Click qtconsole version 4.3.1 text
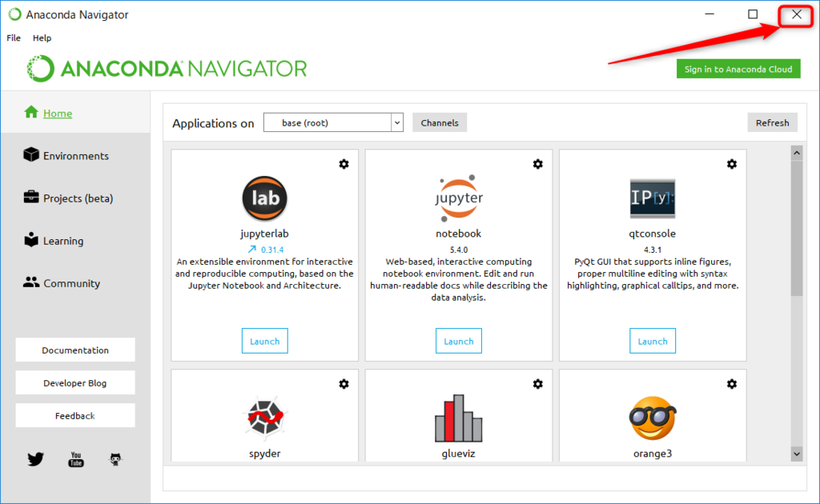820x504 pixels. (x=653, y=250)
